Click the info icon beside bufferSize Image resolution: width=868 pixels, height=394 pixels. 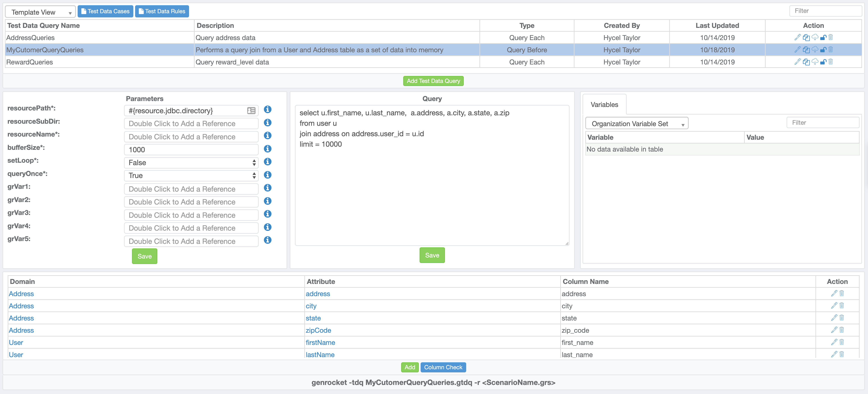[x=268, y=149]
